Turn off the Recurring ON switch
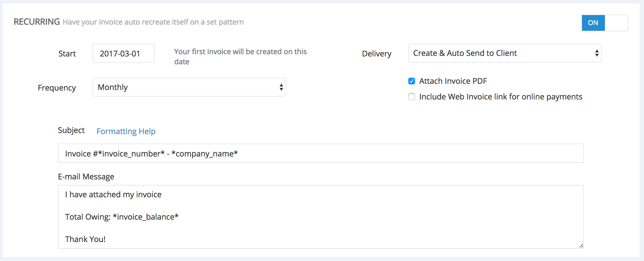This screenshot has width=644, height=261. coord(593,23)
